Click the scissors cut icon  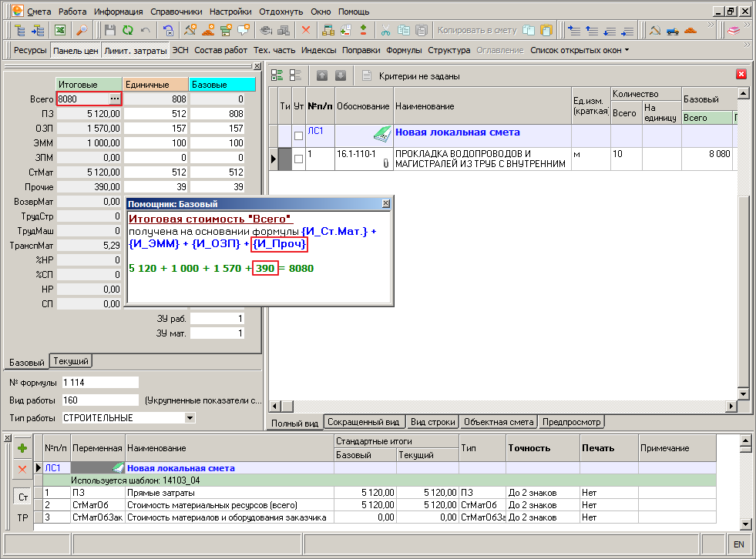point(385,30)
